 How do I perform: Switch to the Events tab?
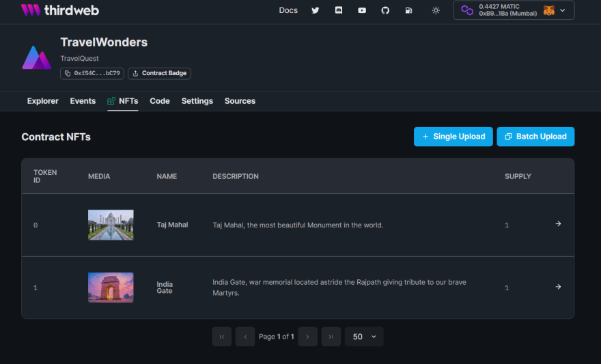(83, 101)
